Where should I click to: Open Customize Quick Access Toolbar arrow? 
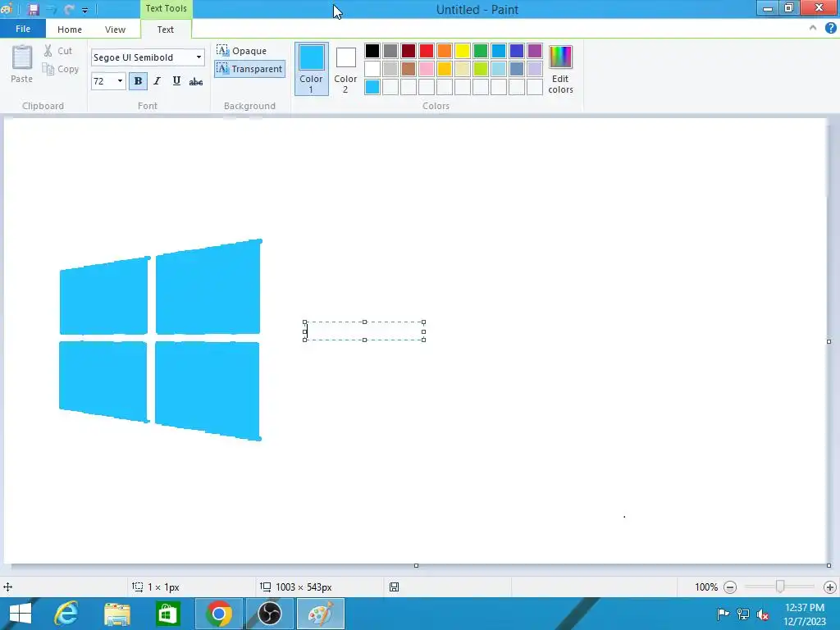(x=84, y=10)
